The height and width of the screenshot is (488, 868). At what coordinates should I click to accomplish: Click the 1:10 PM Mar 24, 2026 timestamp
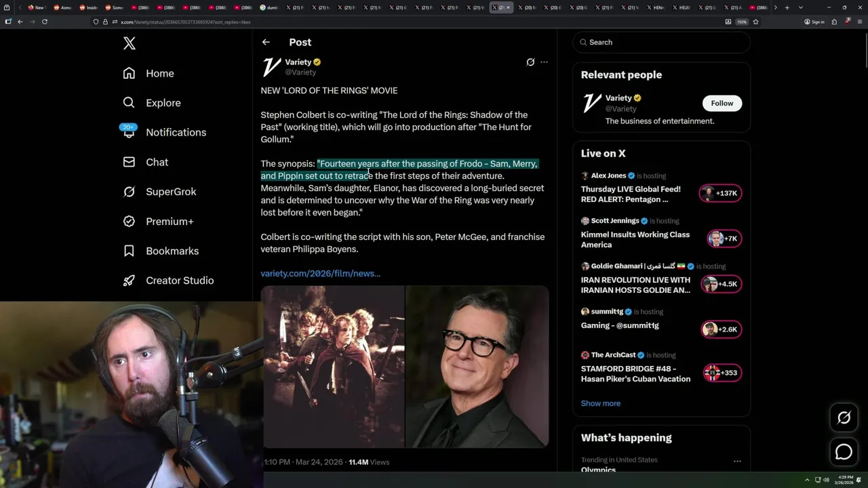[x=302, y=462]
